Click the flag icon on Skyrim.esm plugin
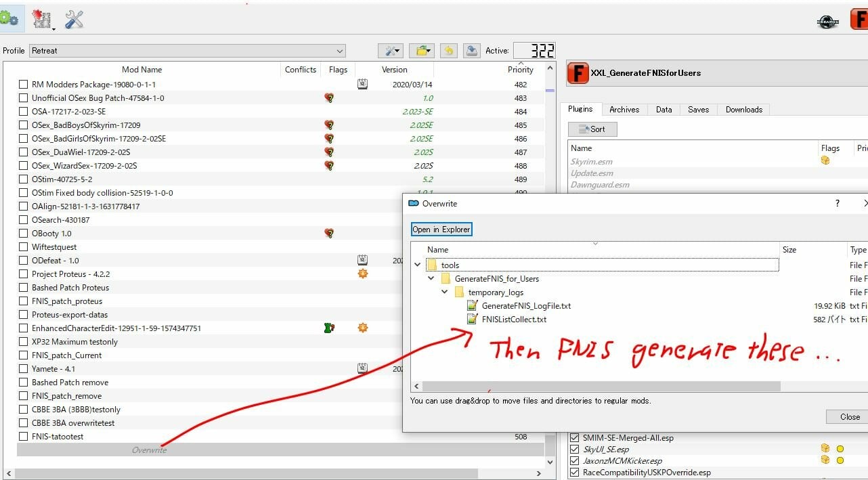868x480 pixels. [x=825, y=160]
